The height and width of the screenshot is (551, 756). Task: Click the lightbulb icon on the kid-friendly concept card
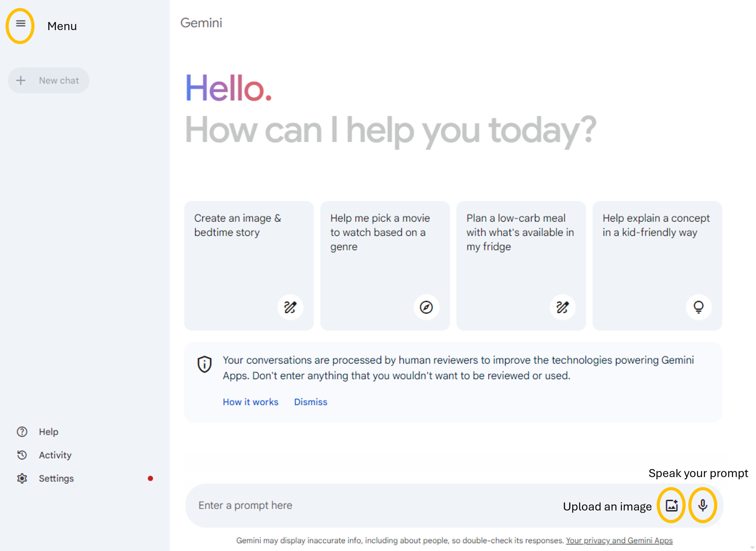point(698,307)
